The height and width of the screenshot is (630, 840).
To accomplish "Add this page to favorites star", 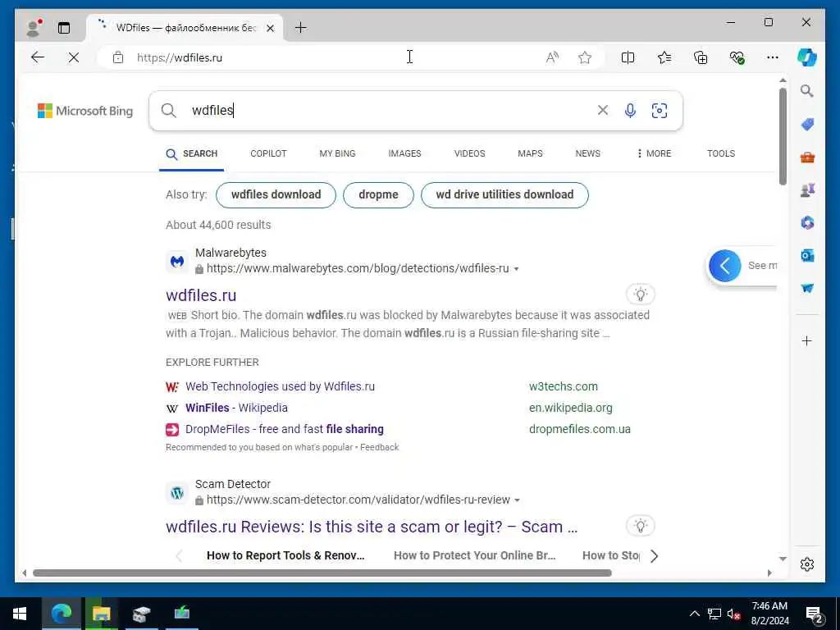I will 585,57.
